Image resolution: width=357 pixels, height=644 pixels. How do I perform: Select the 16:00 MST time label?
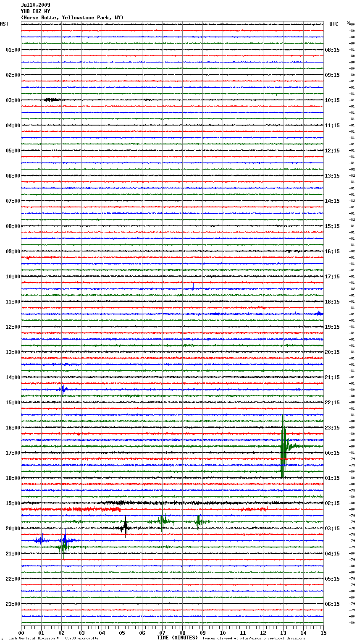point(13,428)
